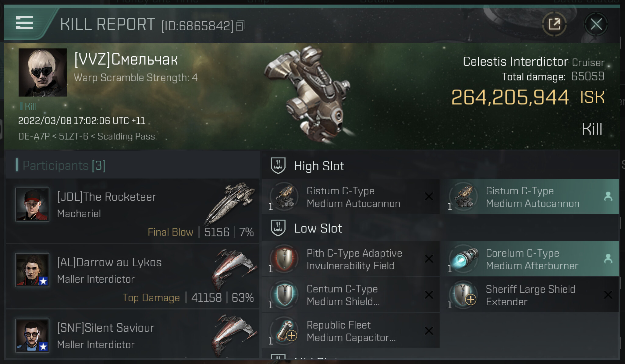Close the kill report window

(x=596, y=24)
